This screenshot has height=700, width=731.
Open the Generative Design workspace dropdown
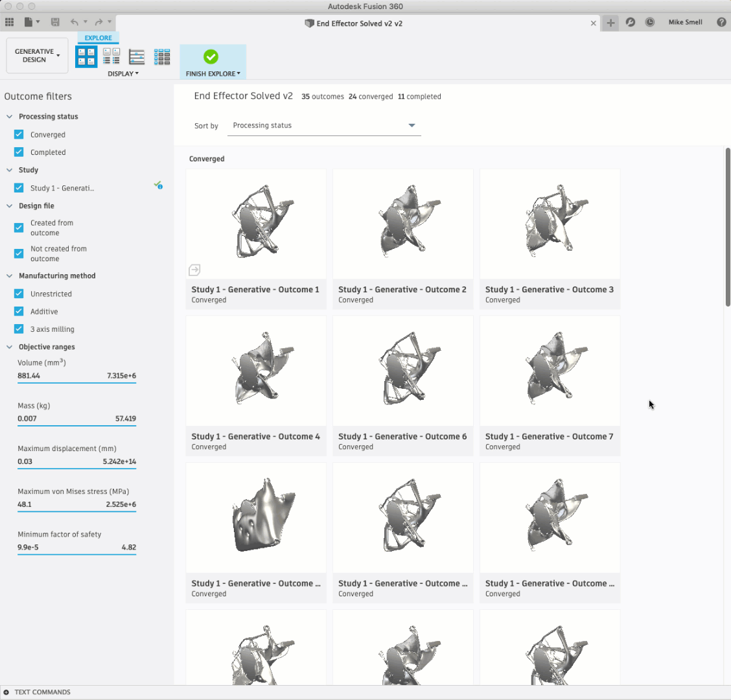coord(38,56)
